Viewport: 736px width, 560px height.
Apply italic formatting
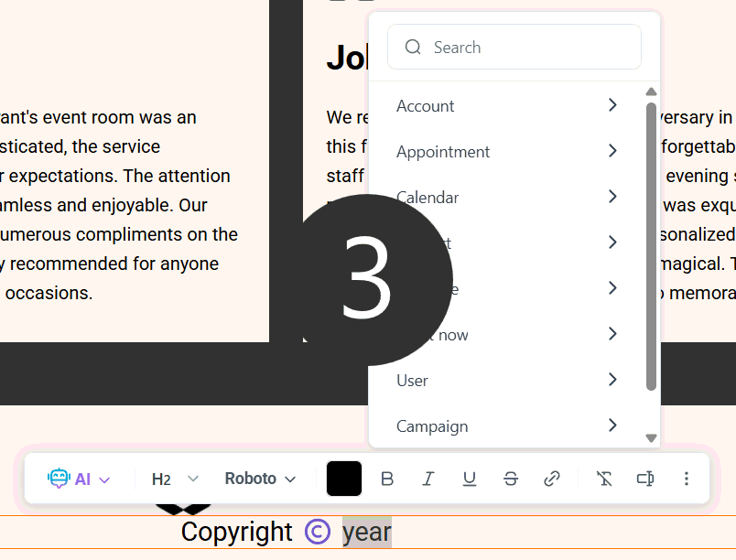point(428,479)
